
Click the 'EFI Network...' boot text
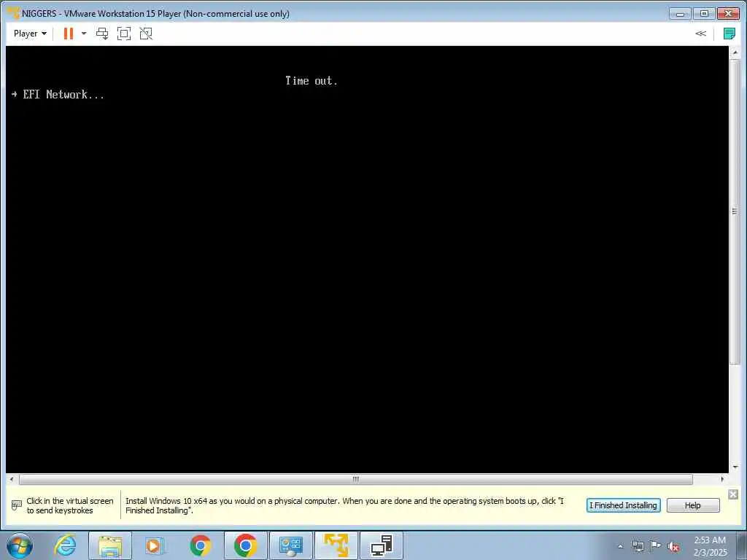click(x=63, y=94)
